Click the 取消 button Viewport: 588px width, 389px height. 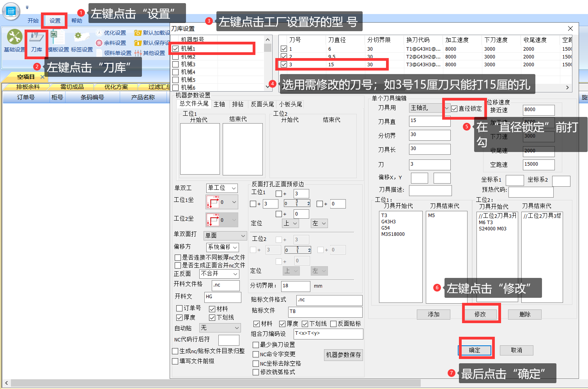pos(517,350)
